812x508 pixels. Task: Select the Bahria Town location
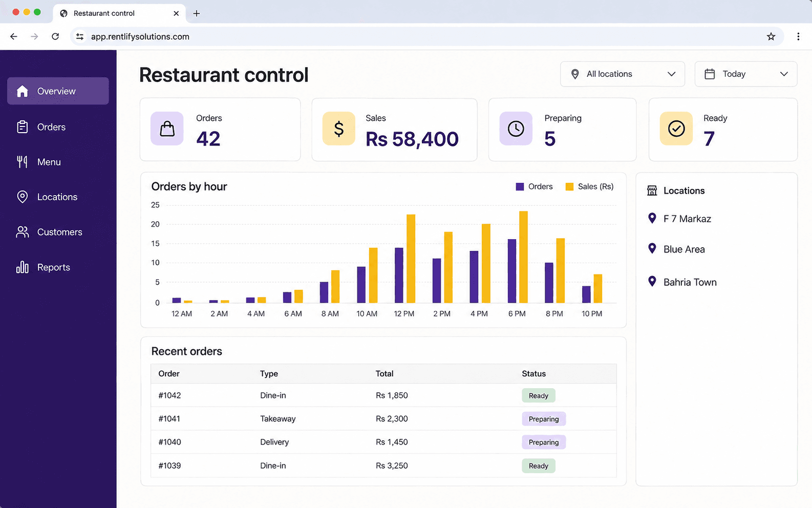coord(690,282)
